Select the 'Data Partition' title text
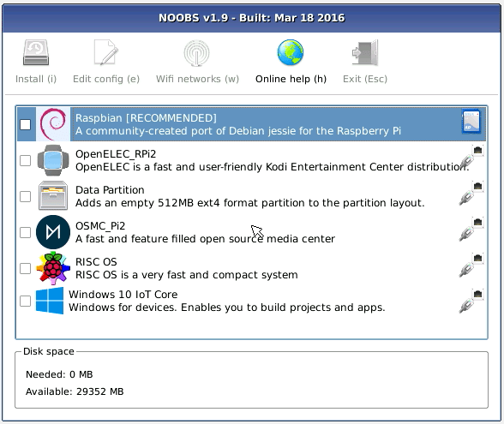 pyautogui.click(x=110, y=190)
